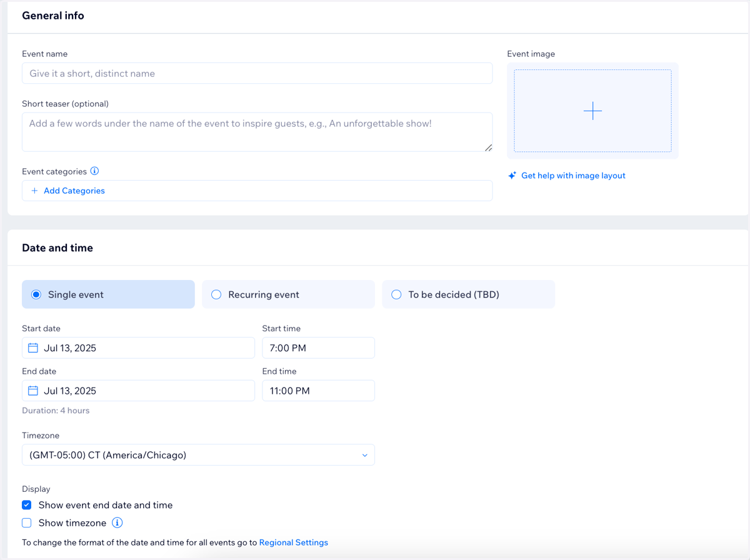Click the Short teaser text area
The width and height of the screenshot is (750, 560).
tap(257, 132)
